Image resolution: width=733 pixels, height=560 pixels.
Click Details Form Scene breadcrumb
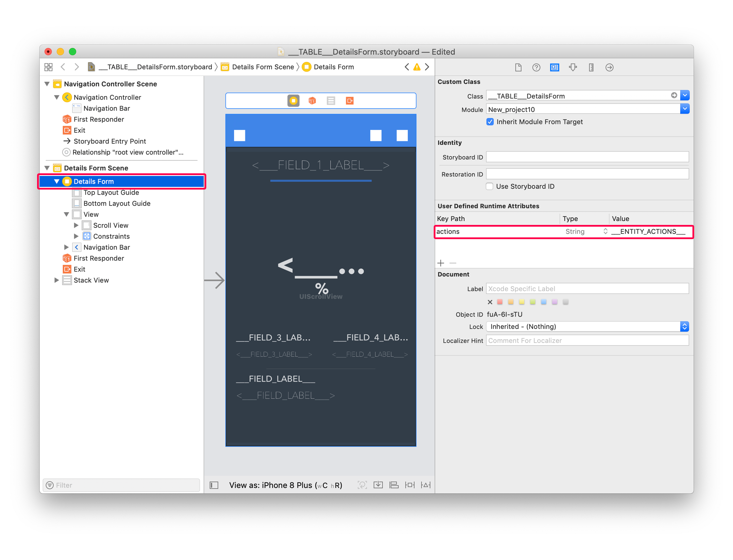coord(263,67)
